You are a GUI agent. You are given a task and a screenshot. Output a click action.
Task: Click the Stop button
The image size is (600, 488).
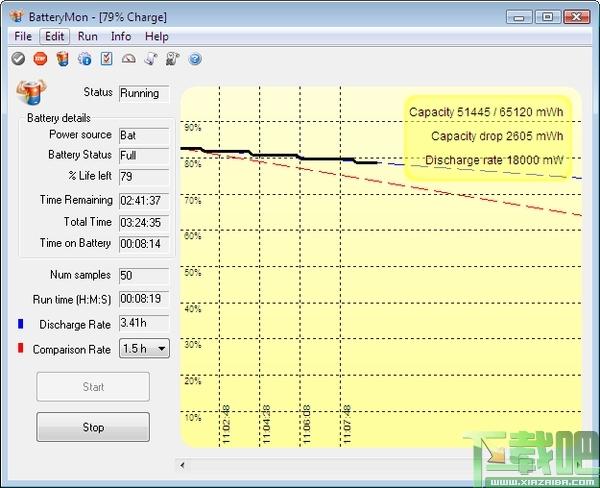93,427
